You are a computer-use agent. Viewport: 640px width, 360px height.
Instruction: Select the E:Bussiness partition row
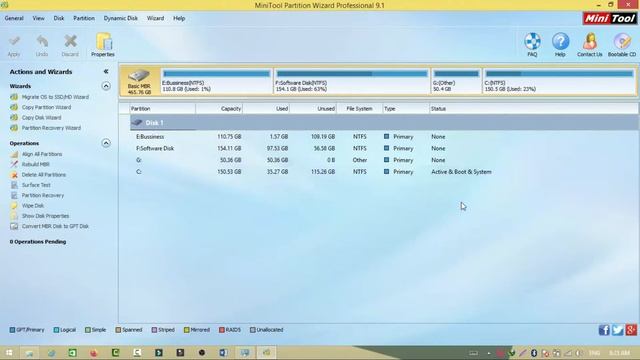tap(384, 137)
